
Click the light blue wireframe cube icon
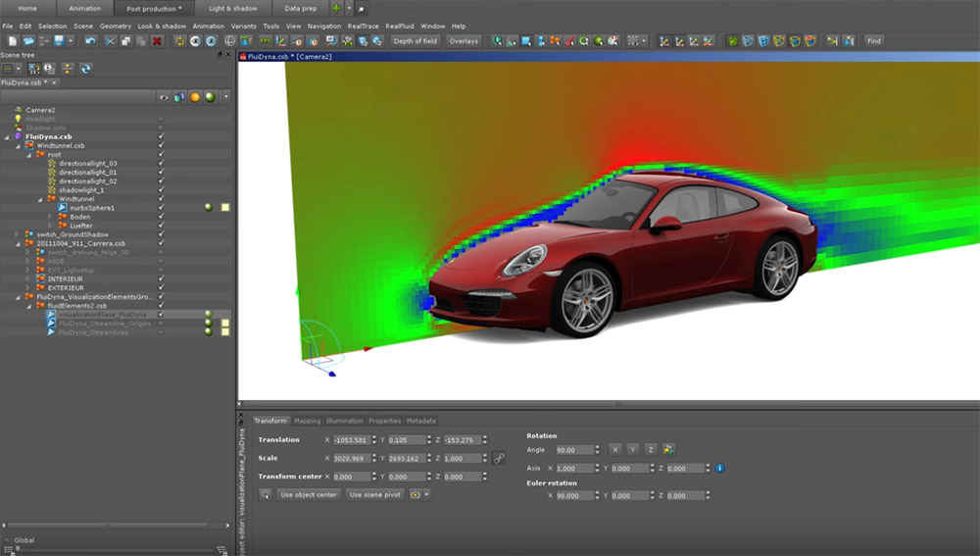748,41
